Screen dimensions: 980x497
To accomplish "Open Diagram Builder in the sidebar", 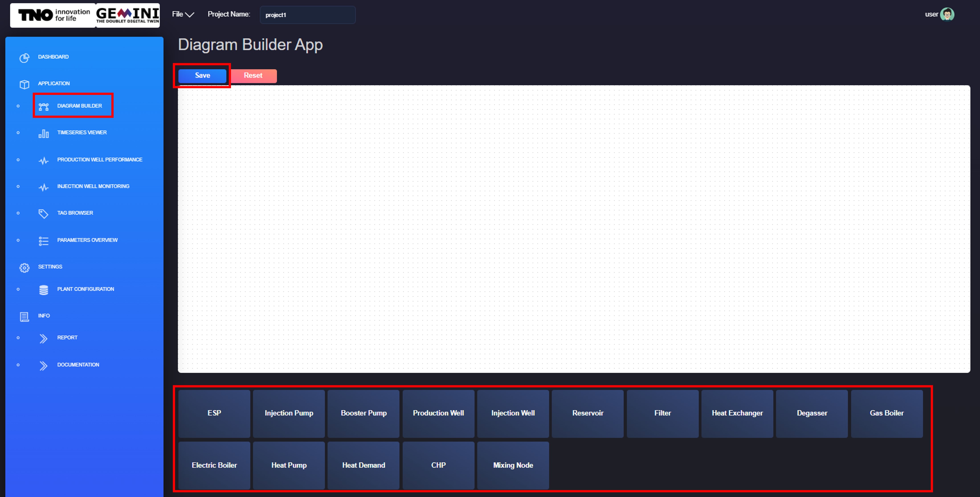I will coord(79,106).
